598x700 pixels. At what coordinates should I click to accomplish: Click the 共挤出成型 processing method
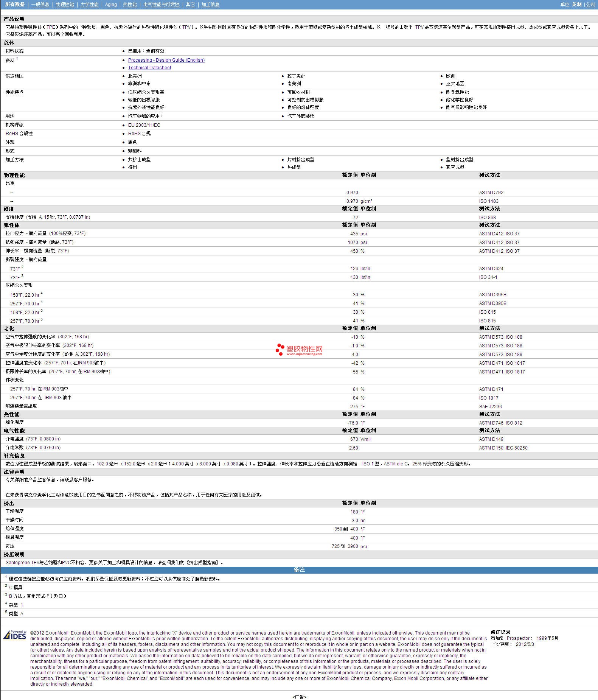point(139,160)
